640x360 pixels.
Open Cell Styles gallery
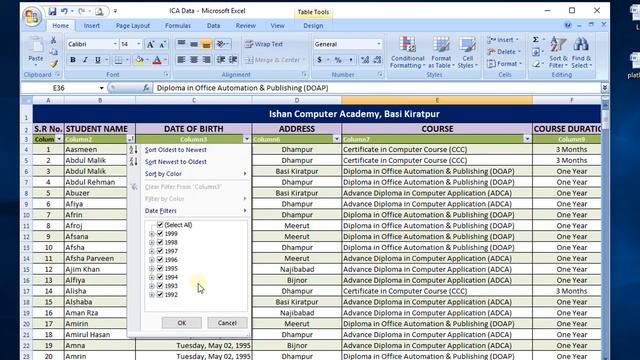(x=467, y=53)
